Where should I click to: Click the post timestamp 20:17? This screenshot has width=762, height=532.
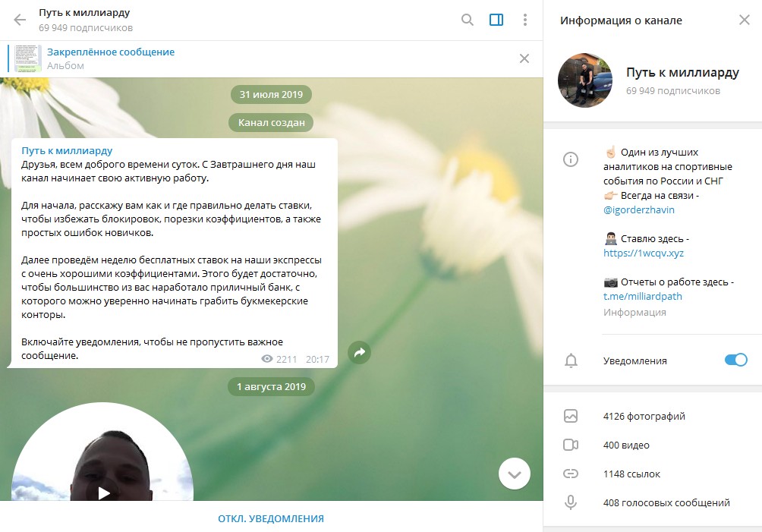pos(317,360)
